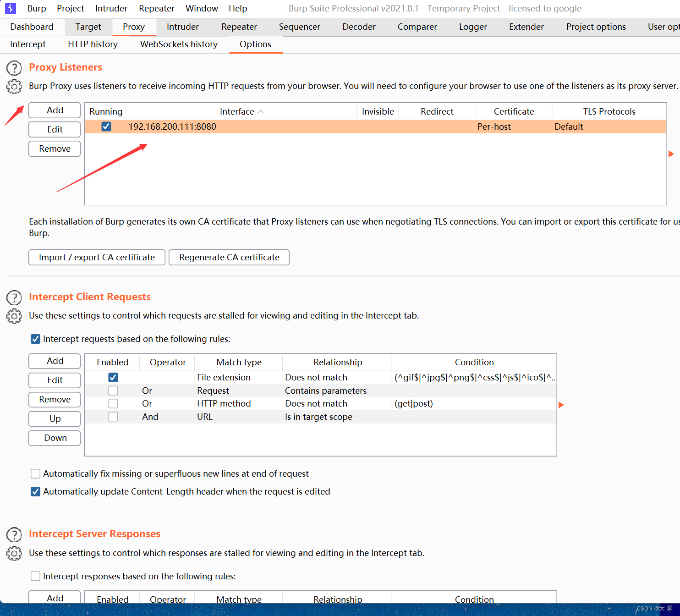Switch to the Intruder tool tab

click(183, 27)
